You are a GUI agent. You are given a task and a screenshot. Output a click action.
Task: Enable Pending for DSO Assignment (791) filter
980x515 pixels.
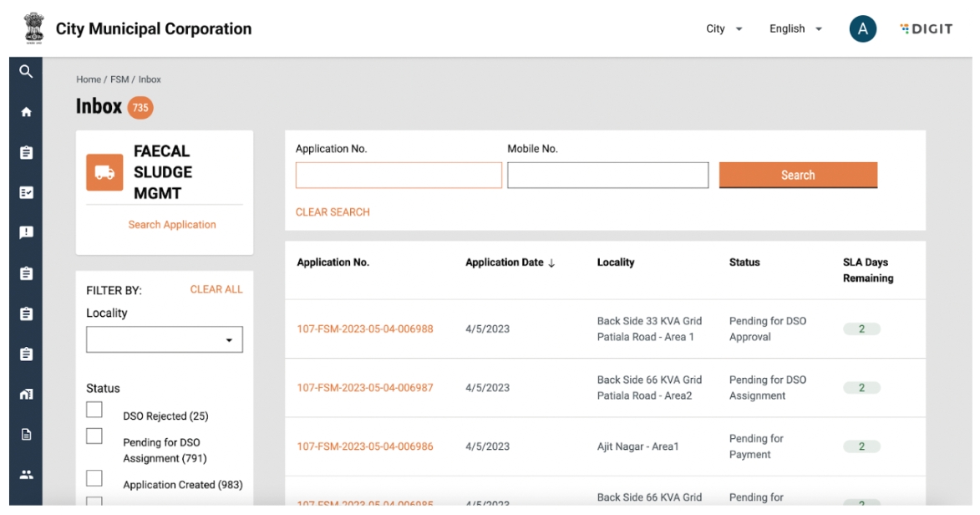click(94, 436)
